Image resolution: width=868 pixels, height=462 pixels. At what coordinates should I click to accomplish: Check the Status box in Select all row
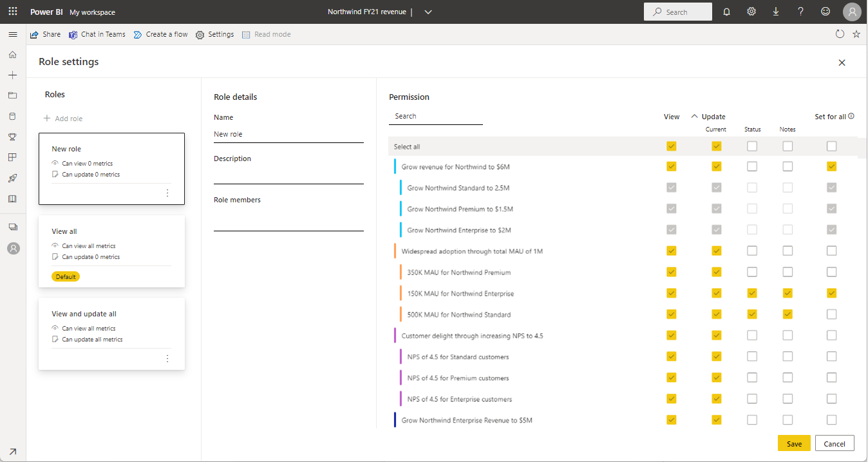click(x=752, y=146)
